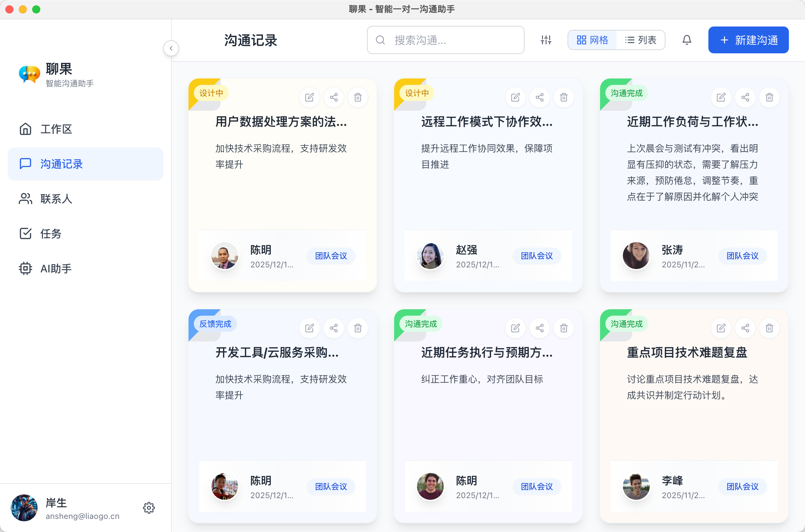Open the 团队会议 tag on 赵强's card
This screenshot has width=805, height=532.
pyautogui.click(x=536, y=256)
